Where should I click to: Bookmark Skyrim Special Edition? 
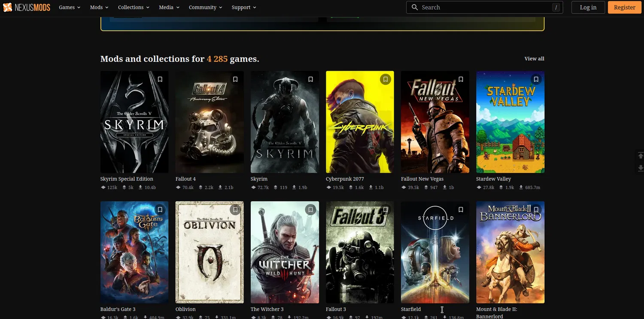pos(160,79)
